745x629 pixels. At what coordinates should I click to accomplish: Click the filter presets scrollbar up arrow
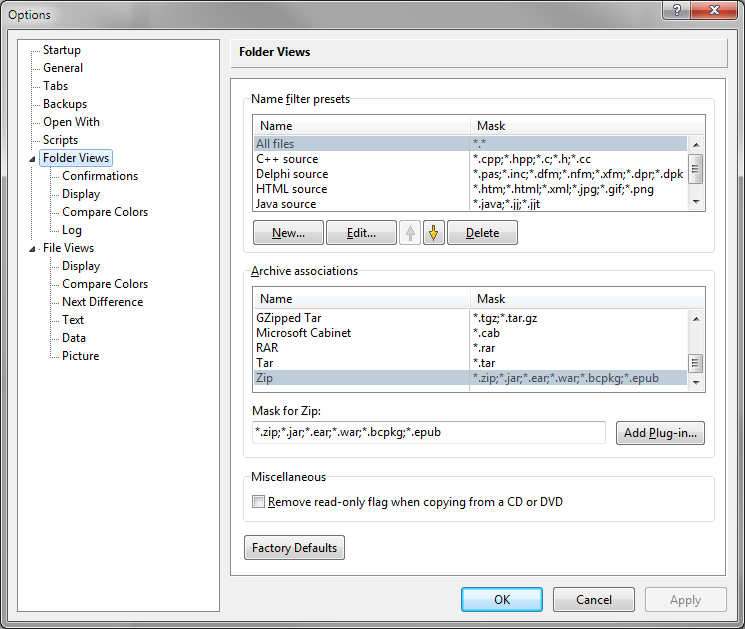(696, 144)
